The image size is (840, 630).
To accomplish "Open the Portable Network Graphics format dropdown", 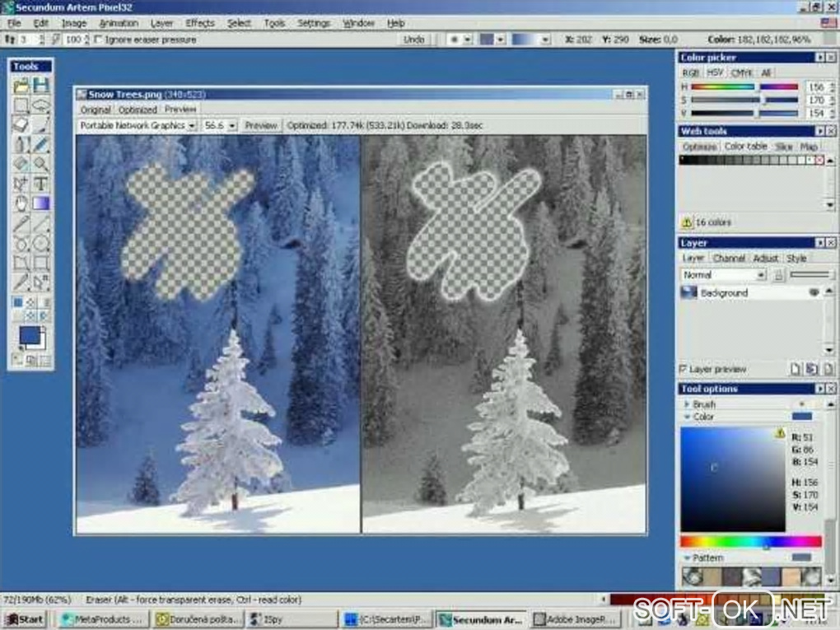I will (x=193, y=125).
